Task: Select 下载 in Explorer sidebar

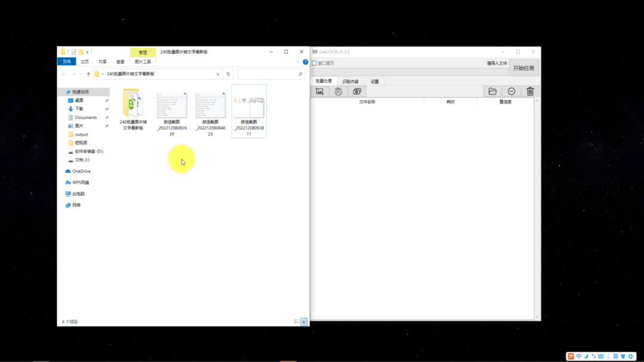Action: [x=79, y=109]
